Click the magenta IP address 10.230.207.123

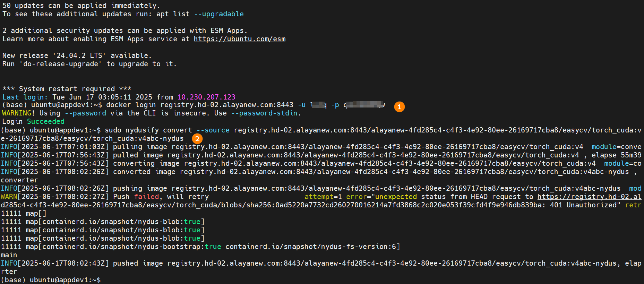(206, 97)
